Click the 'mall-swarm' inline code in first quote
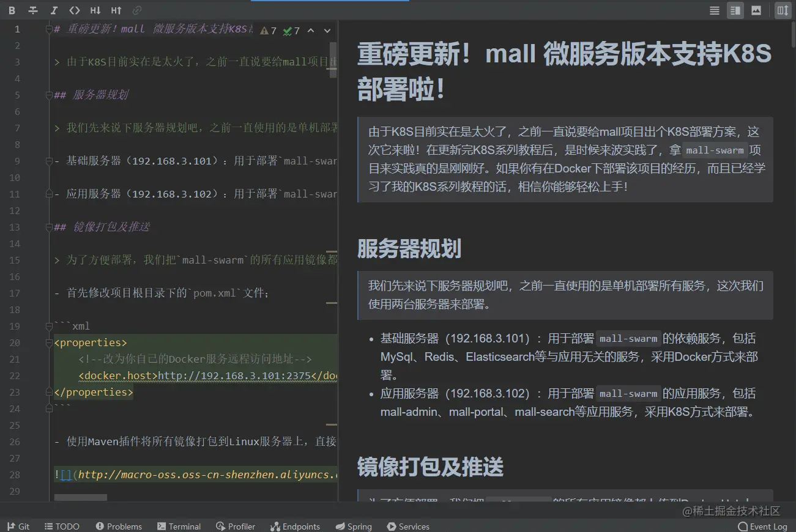This screenshot has height=532, width=796. pos(715,150)
